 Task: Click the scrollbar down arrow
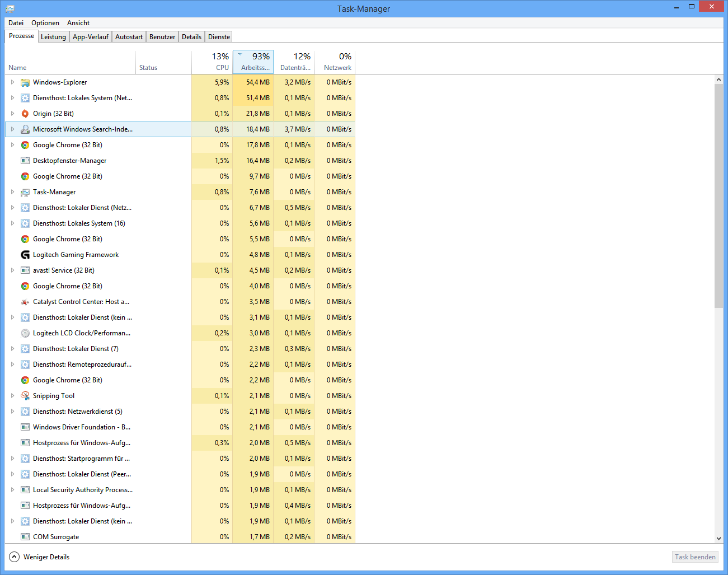click(x=718, y=538)
